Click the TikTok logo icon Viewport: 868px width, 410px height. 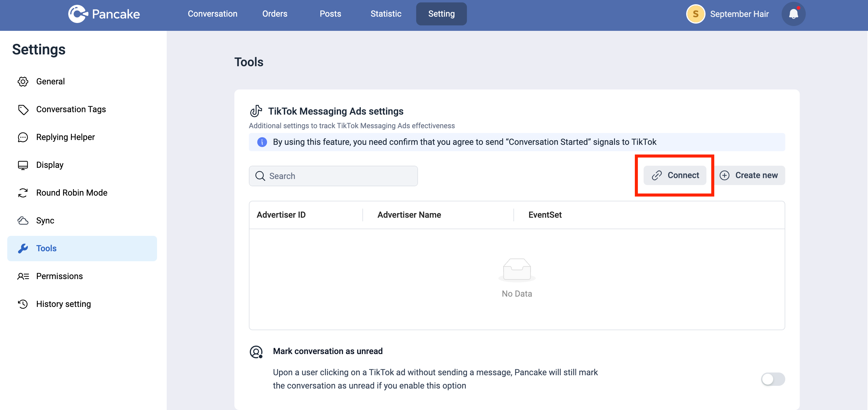[256, 111]
